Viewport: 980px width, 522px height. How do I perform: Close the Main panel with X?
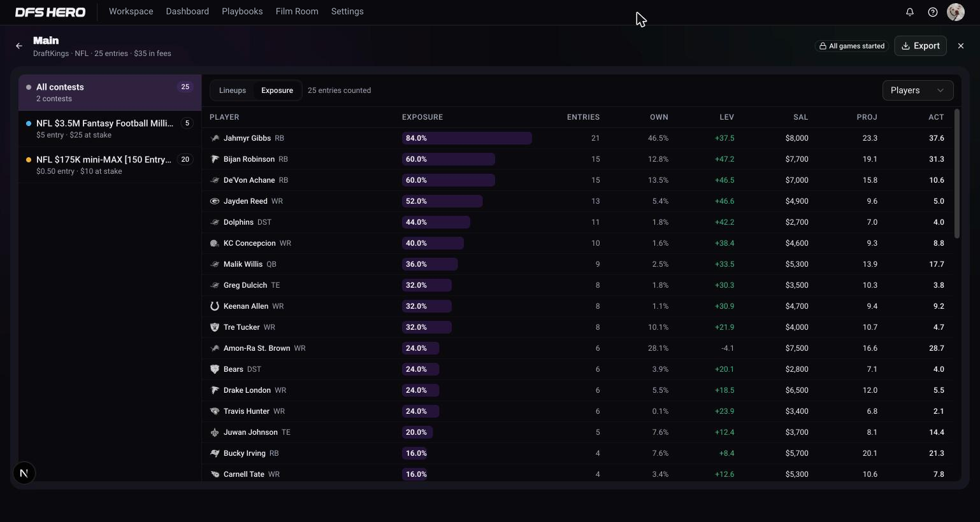click(961, 46)
